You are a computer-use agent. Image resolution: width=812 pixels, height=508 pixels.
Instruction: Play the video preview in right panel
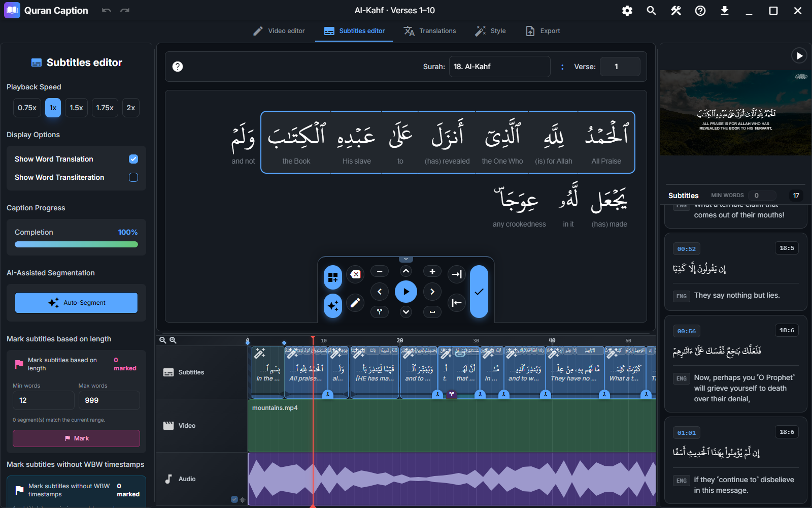[799, 56]
